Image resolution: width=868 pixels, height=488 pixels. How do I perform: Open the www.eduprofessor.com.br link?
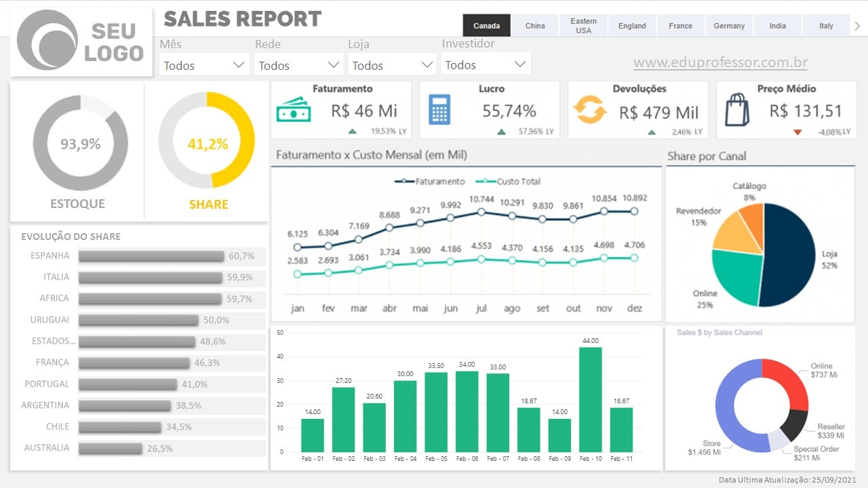pos(720,63)
